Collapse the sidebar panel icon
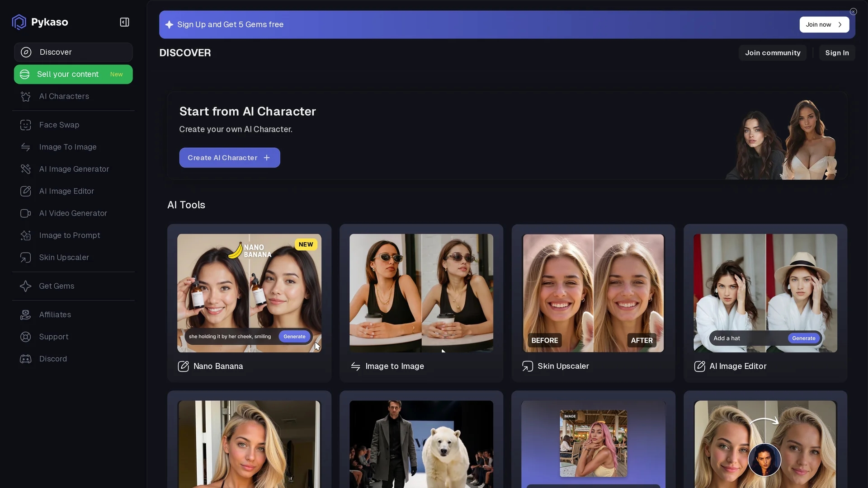 (x=125, y=22)
